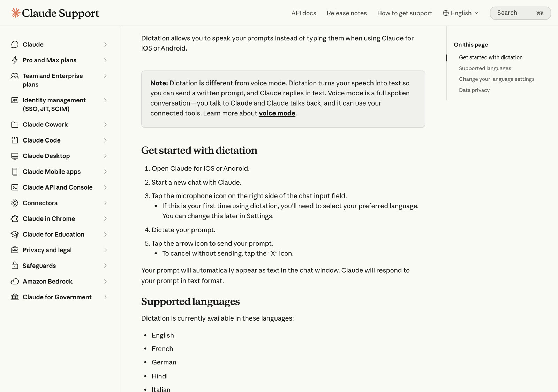Click 'French' in the supported languages list
558x392 pixels.
tap(162, 349)
